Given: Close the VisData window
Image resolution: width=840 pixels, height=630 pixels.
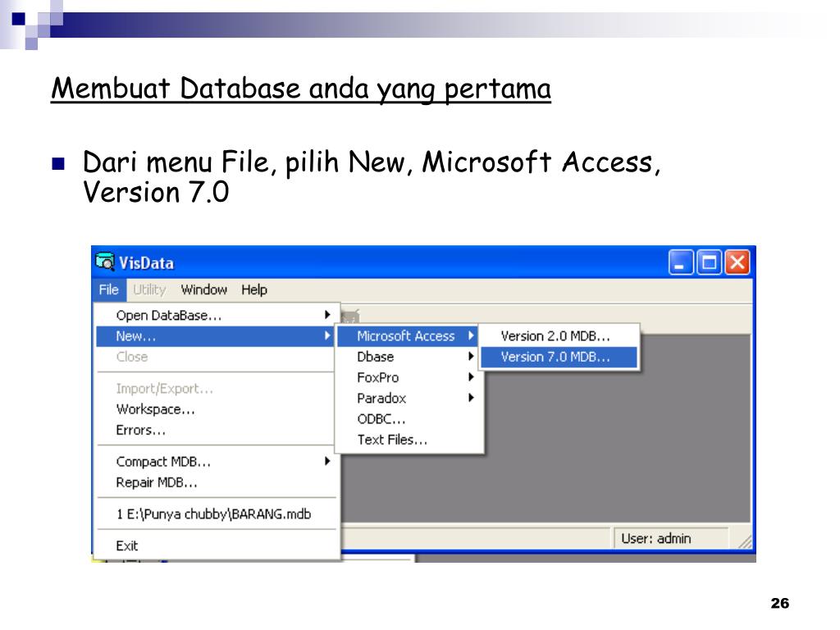Looking at the screenshot, I should pyautogui.click(x=737, y=262).
